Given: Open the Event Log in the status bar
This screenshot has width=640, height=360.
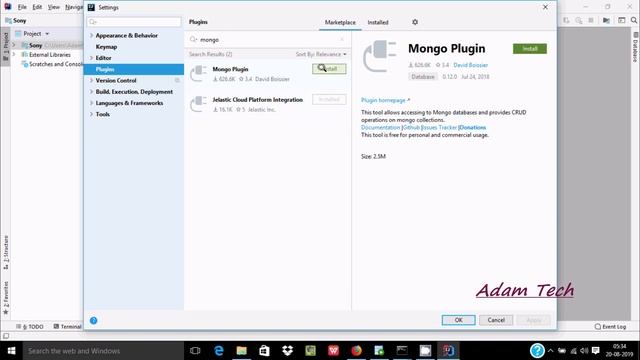Looking at the screenshot, I should [x=610, y=327].
